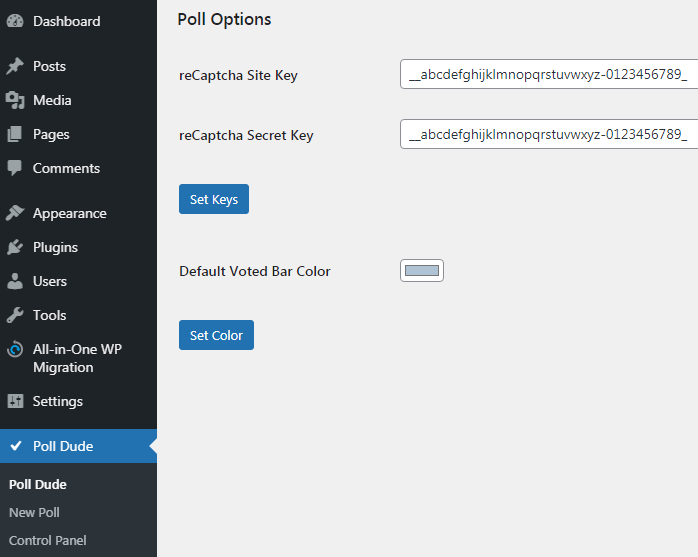Image resolution: width=698 pixels, height=557 pixels.
Task: Click the Tools wrench icon
Action: click(15, 315)
